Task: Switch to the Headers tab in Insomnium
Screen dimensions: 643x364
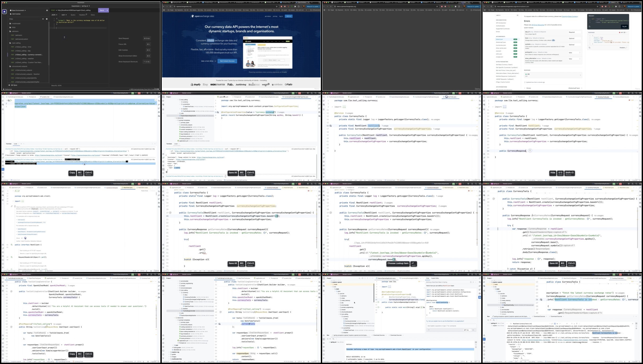Action: (x=83, y=15)
